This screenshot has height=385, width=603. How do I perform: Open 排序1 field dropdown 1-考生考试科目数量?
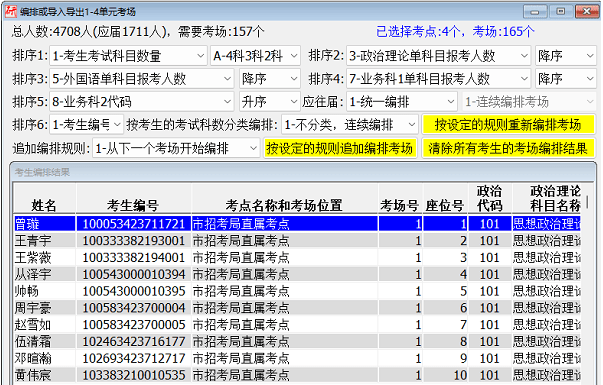(x=128, y=56)
